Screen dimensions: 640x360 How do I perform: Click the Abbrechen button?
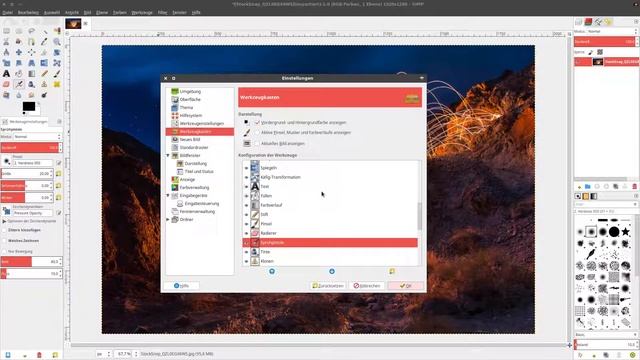(367, 286)
